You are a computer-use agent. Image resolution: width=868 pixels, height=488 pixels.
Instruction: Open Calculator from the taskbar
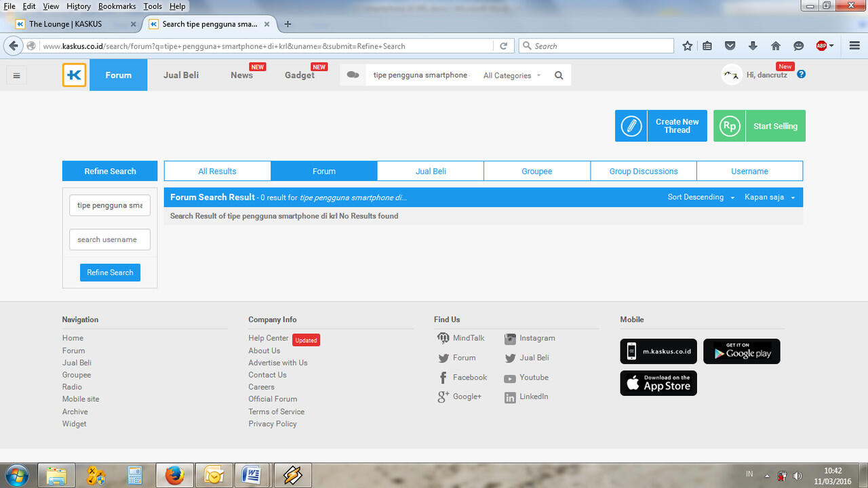[135, 475]
